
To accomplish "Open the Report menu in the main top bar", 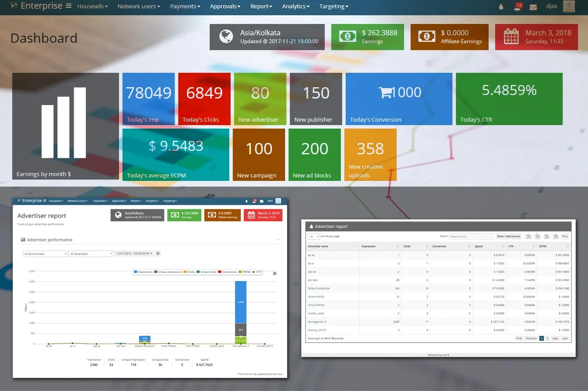I will 261,7.
